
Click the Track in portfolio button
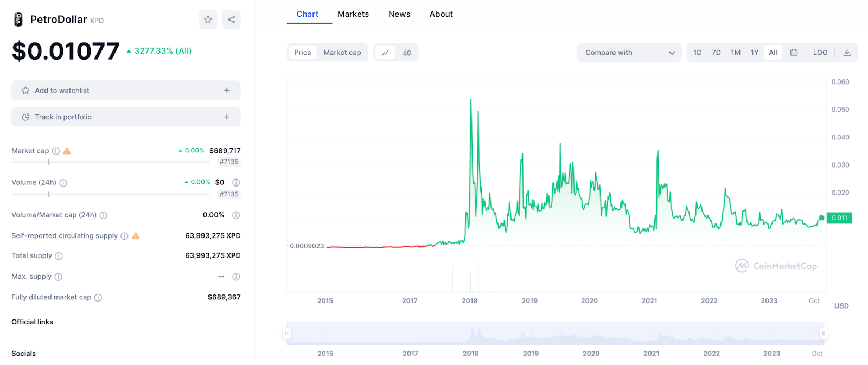pyautogui.click(x=126, y=117)
